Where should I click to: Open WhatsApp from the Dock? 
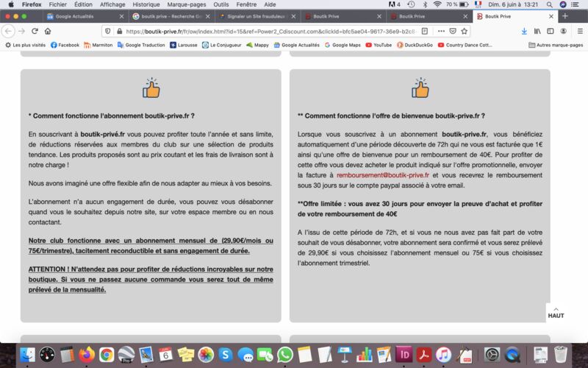[x=285, y=355]
